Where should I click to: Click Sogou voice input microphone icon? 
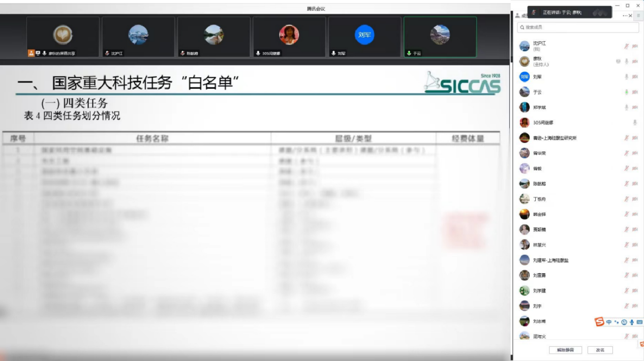click(632, 322)
